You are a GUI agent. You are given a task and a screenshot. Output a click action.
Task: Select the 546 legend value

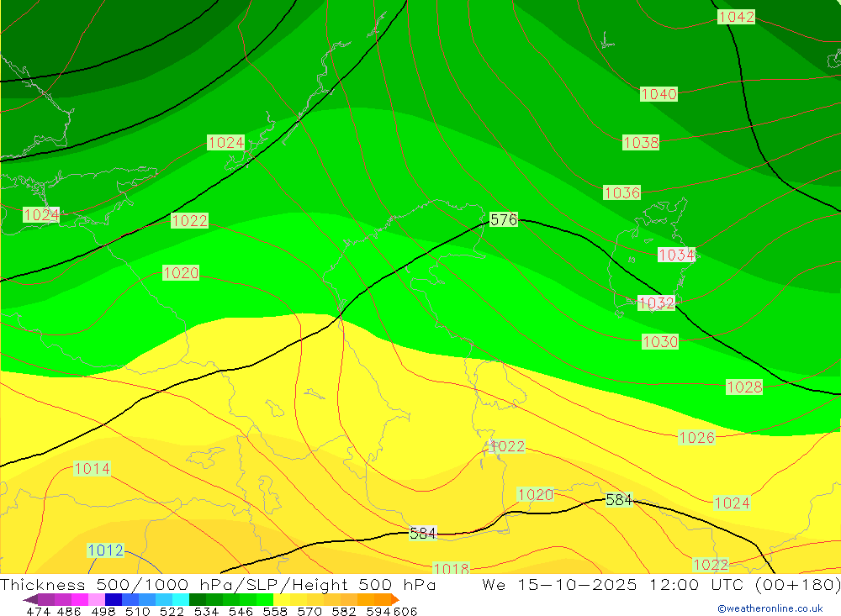pos(241,611)
